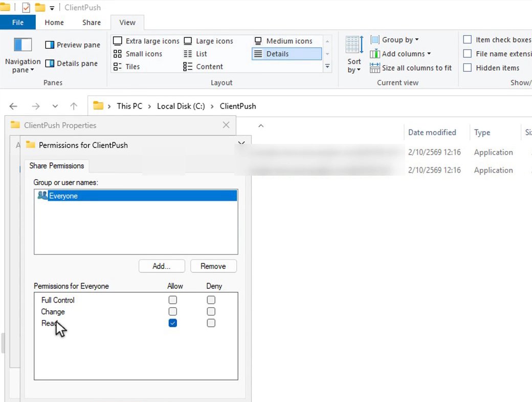The width and height of the screenshot is (532, 402).
Task: Close the ClientPush Properties dialog
Action: [x=226, y=125]
